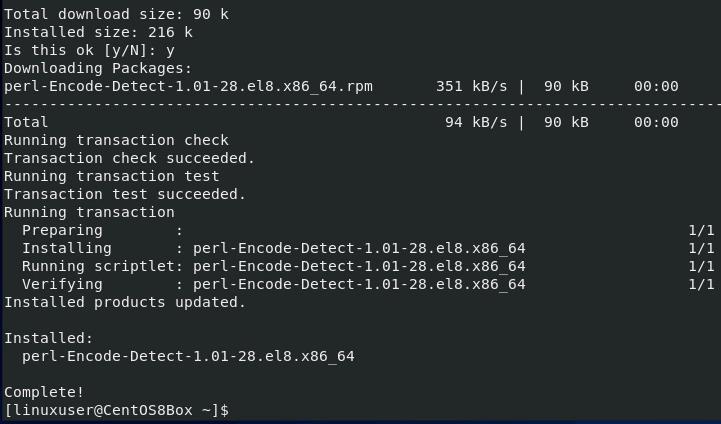Click the "Verifying" step line
This screenshot has height=424, width=721.
(x=273, y=284)
